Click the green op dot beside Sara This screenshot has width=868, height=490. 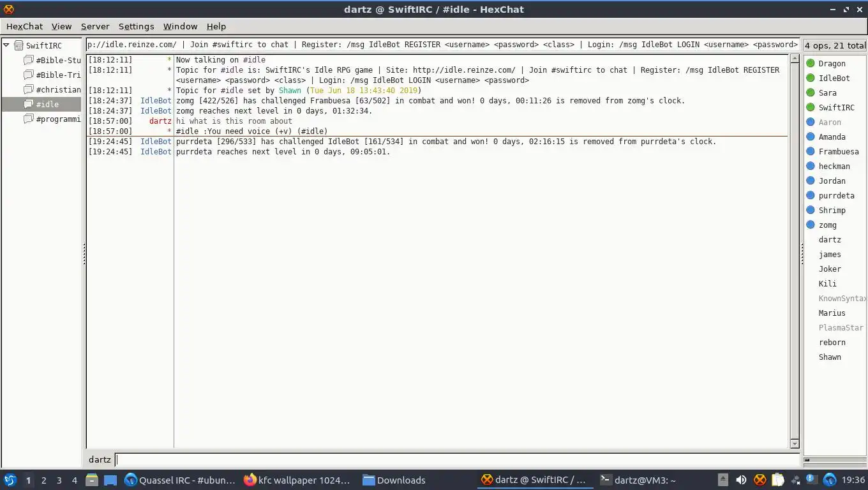click(811, 93)
